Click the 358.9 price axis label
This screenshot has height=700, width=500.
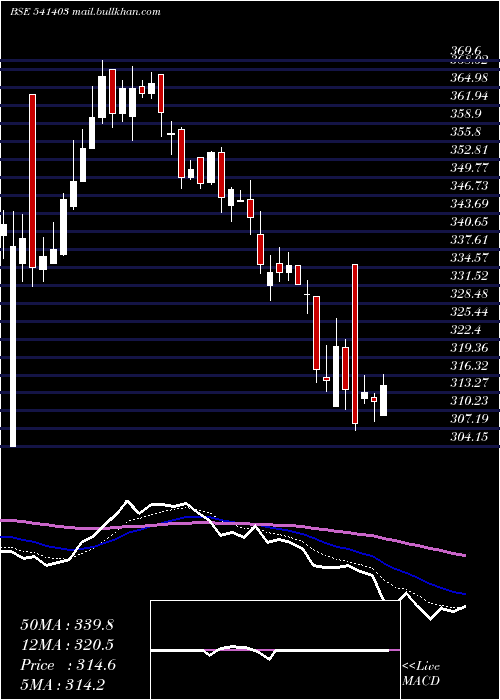pyautogui.click(x=466, y=113)
